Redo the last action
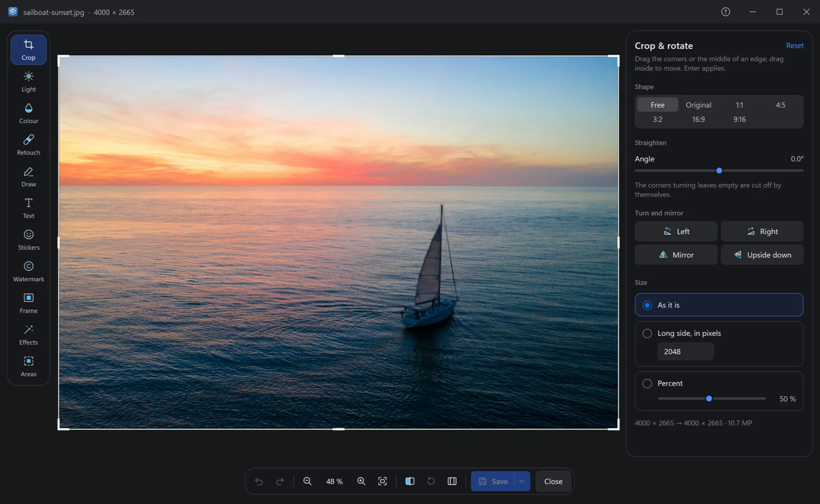 click(280, 481)
